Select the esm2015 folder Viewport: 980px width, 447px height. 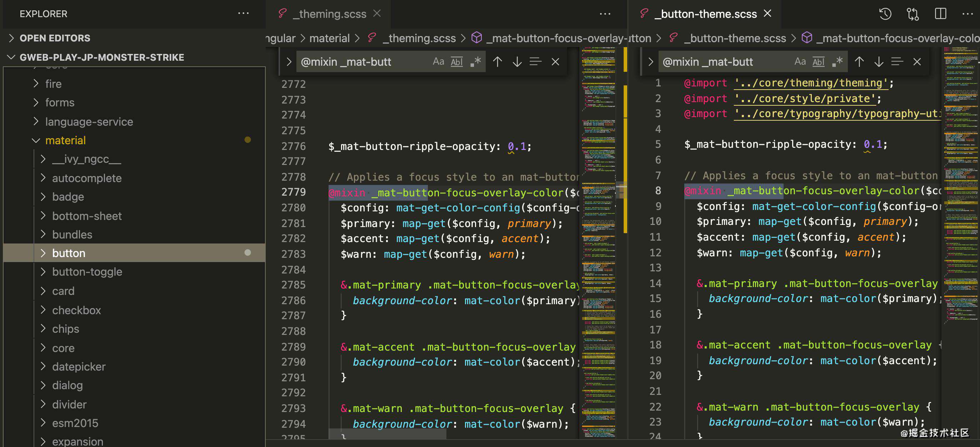point(75,423)
